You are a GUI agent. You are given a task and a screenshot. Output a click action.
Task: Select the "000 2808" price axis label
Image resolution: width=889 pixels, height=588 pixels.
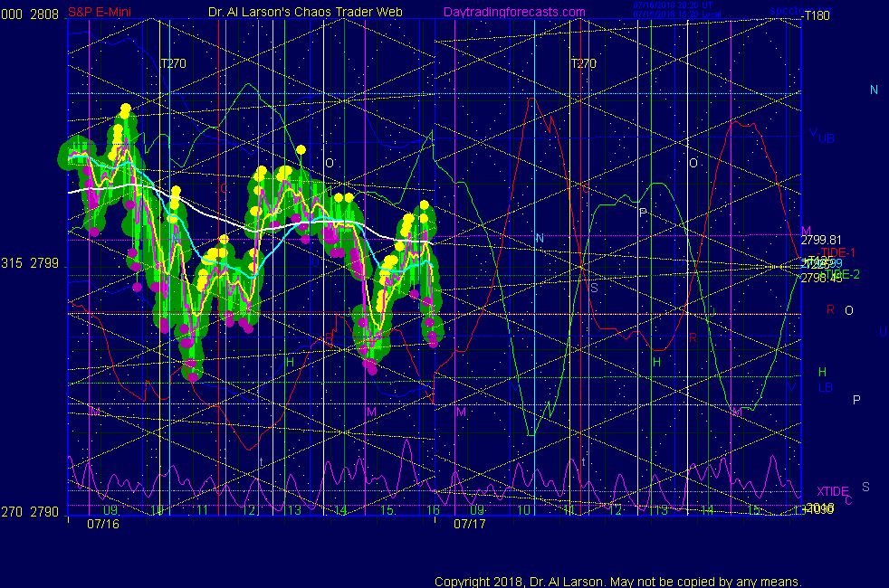tap(30, 14)
